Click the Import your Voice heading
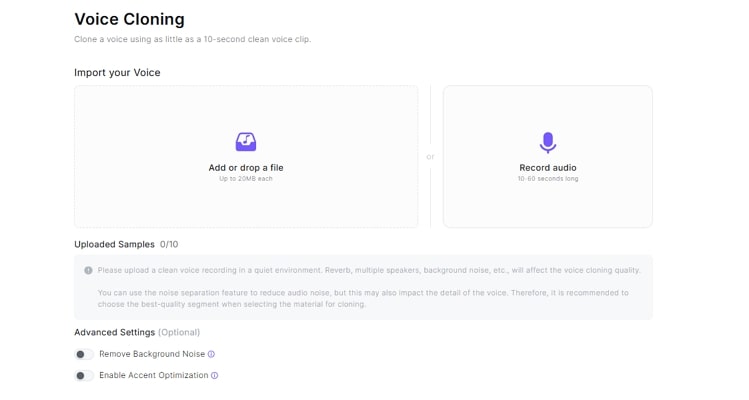Screen dimensions: 749x400 pyautogui.click(x=117, y=73)
